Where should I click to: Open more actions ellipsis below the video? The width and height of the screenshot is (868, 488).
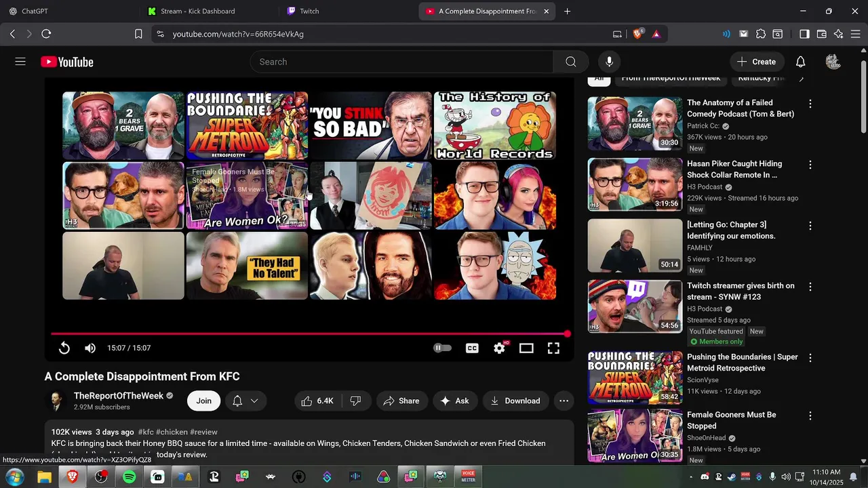pyautogui.click(x=564, y=401)
